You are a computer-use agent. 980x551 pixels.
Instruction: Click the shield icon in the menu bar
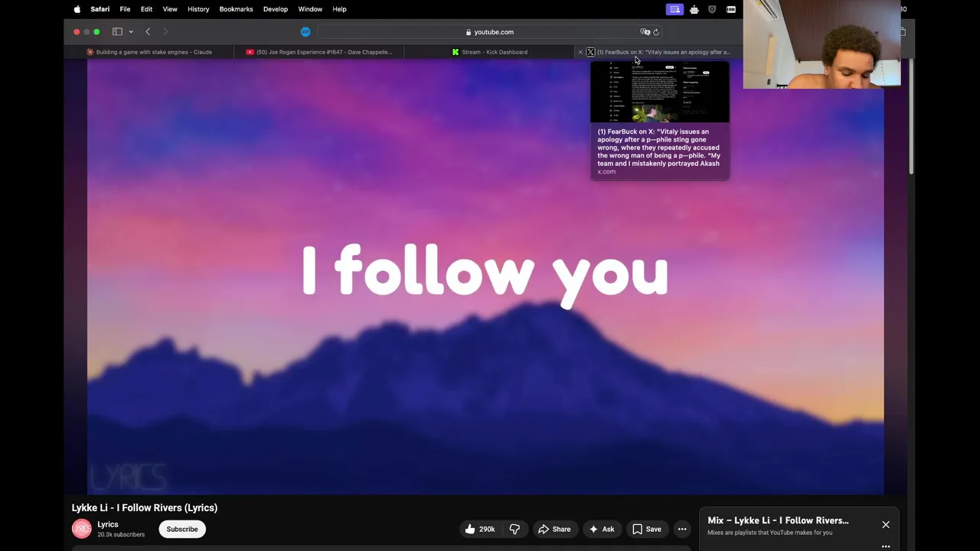[x=712, y=9]
